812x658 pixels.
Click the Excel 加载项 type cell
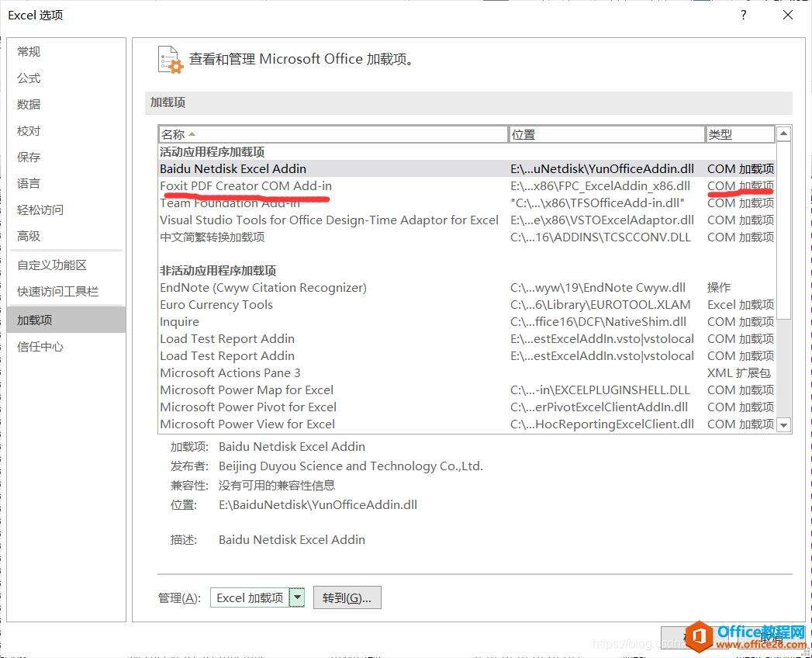pos(741,305)
